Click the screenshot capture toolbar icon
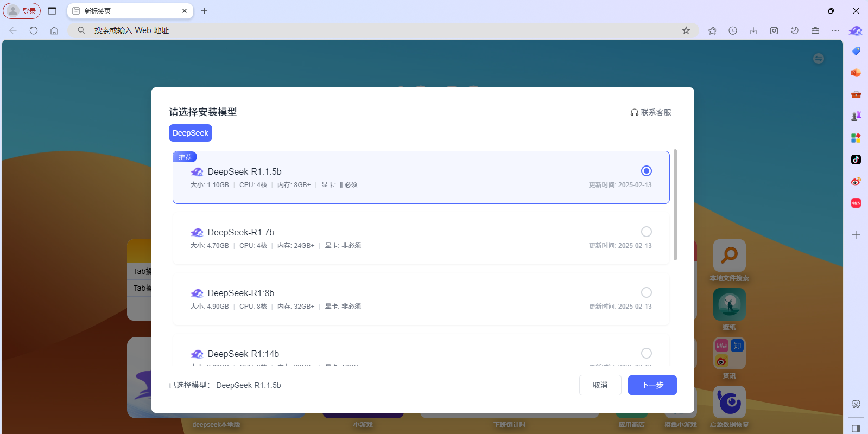This screenshot has height=434, width=868. (774, 30)
